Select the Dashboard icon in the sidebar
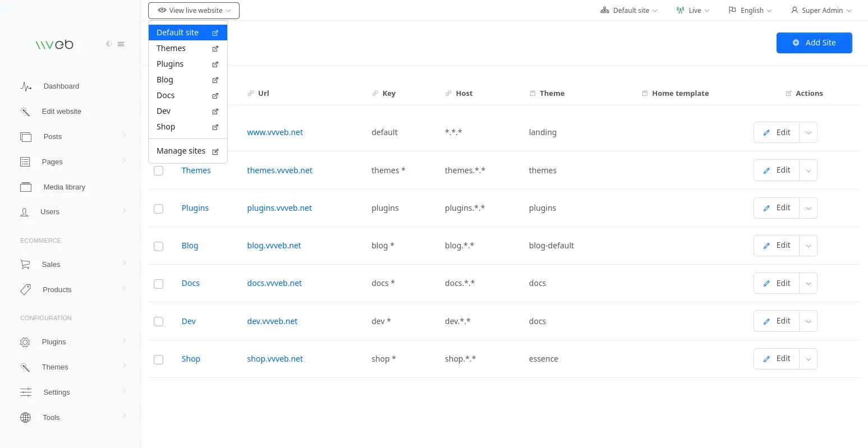868x448 pixels. click(26, 86)
